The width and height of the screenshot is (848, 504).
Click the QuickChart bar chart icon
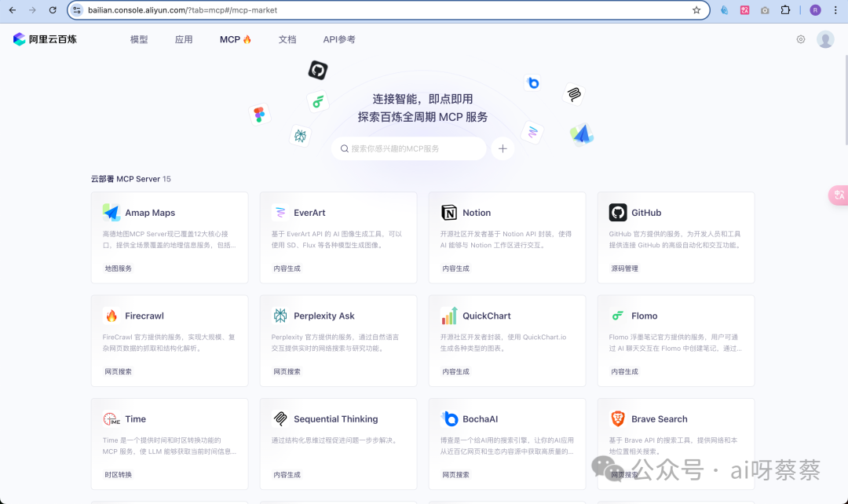click(x=449, y=316)
